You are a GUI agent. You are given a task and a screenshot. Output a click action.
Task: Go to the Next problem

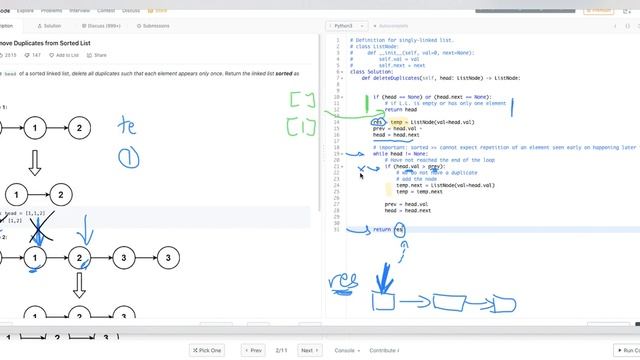309,350
